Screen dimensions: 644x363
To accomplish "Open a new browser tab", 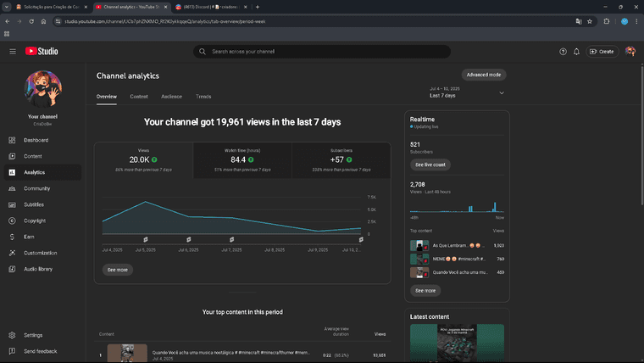I will click(x=258, y=7).
